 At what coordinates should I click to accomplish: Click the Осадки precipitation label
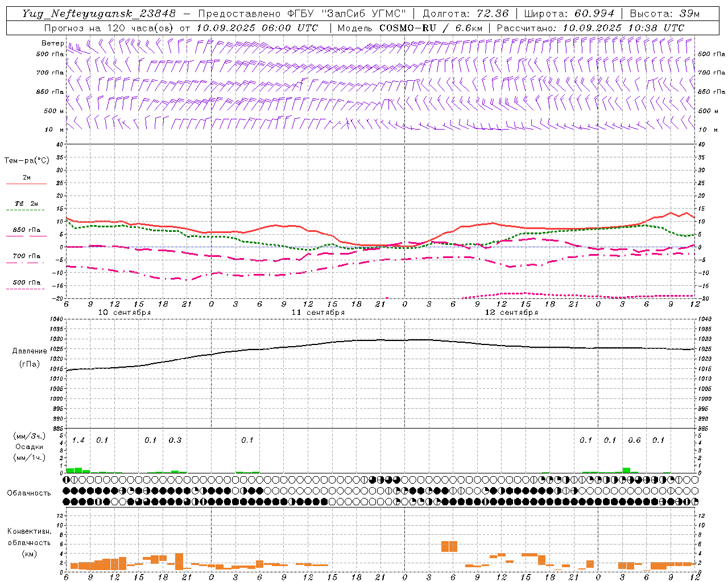(29, 447)
